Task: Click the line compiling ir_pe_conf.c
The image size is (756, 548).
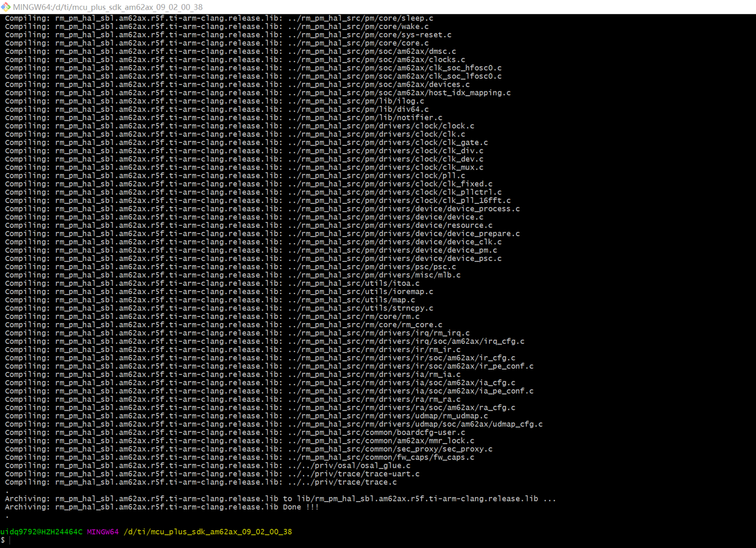Action: (x=269, y=366)
